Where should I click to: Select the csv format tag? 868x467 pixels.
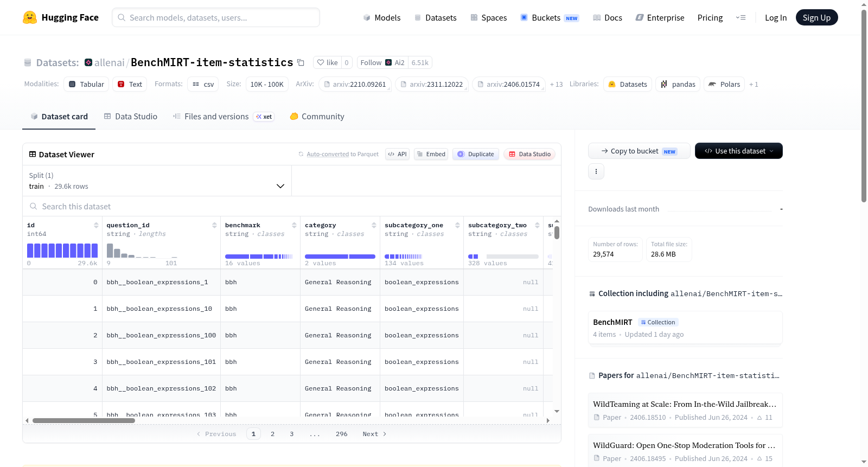coord(203,84)
